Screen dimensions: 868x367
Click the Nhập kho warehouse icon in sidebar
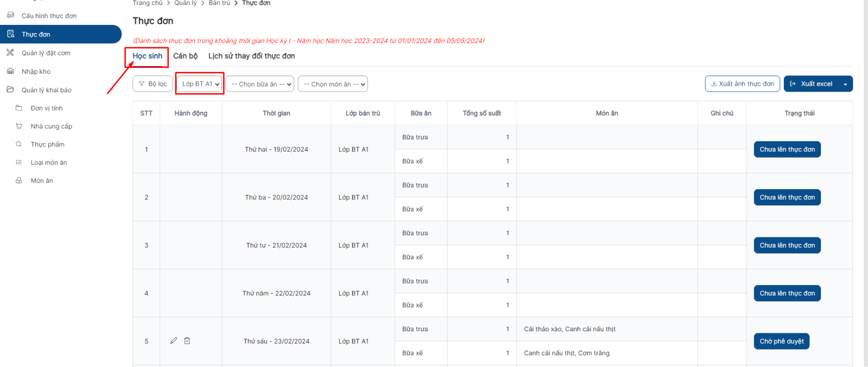[10, 71]
